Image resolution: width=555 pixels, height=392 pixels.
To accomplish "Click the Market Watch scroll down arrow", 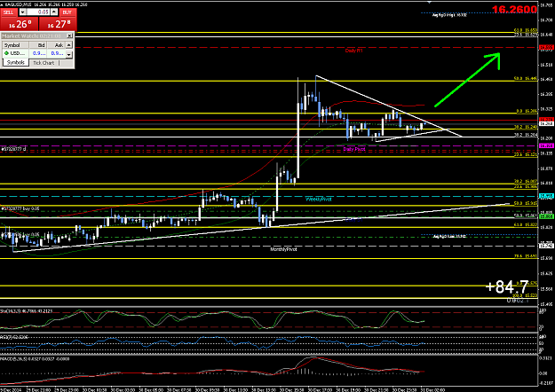I will tap(69, 54).
